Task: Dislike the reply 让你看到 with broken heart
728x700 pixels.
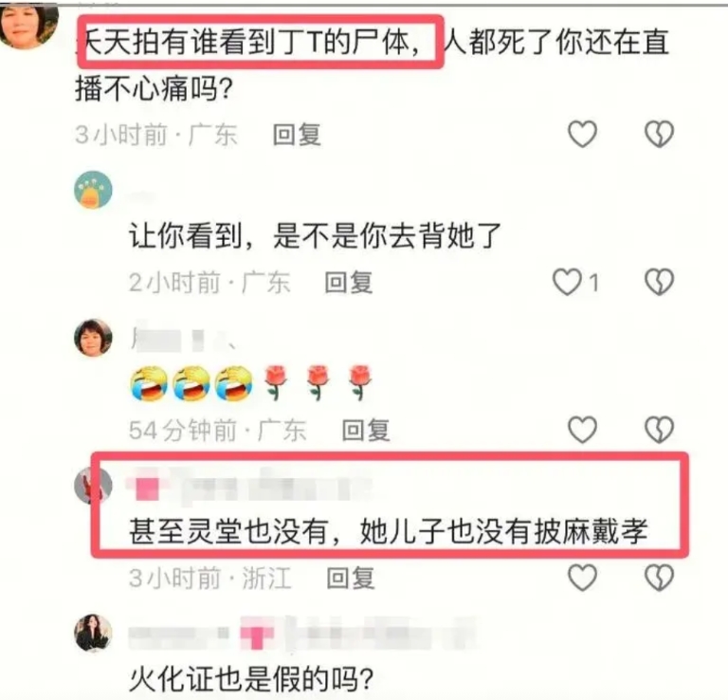Action: [659, 282]
